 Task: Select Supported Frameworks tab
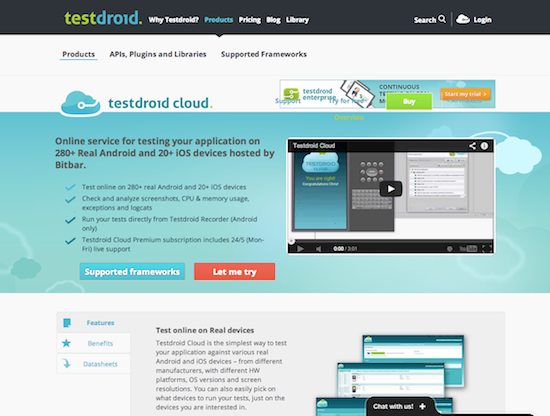click(264, 54)
